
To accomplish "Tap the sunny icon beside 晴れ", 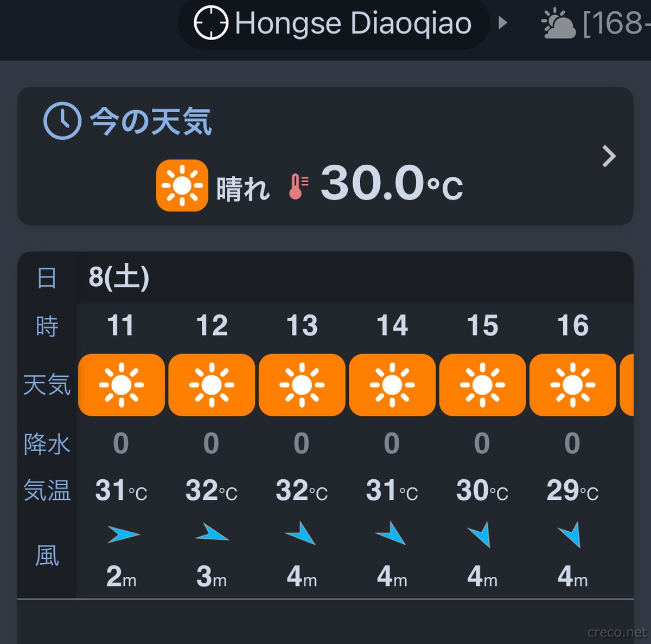I will (182, 185).
